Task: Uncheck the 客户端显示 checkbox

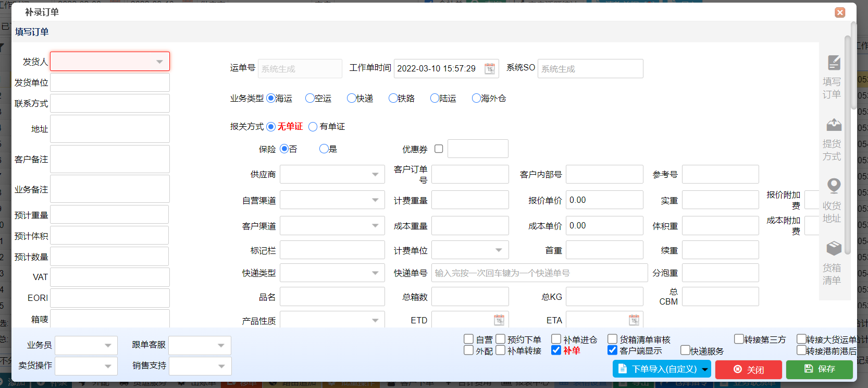Action: tap(612, 350)
